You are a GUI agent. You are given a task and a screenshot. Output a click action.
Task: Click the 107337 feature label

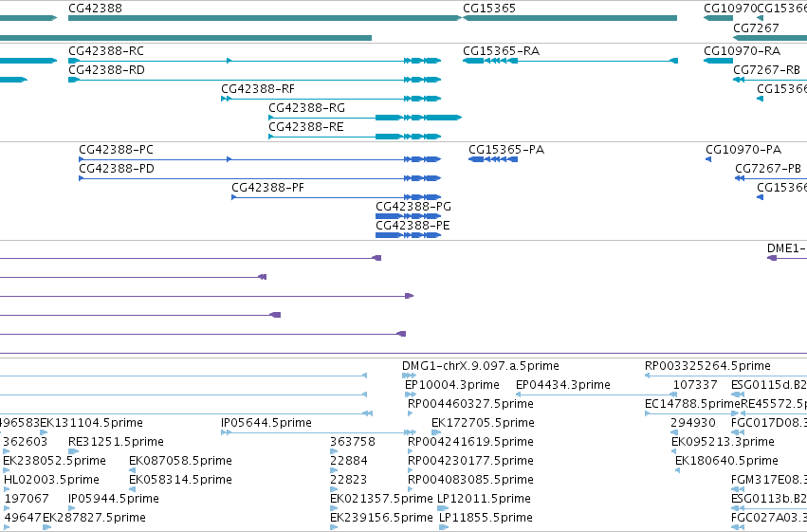pyautogui.click(x=695, y=385)
